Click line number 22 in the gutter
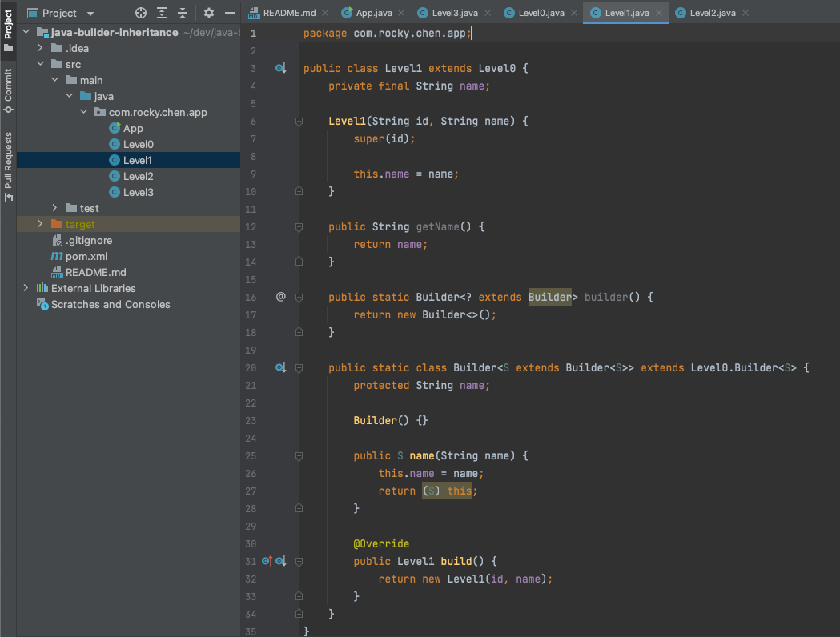 251,403
